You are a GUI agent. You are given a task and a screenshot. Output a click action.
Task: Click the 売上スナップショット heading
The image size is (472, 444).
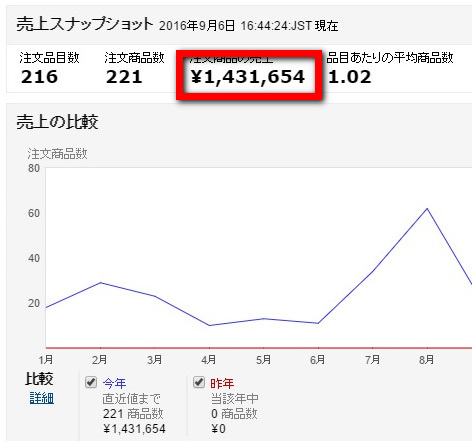pos(85,25)
